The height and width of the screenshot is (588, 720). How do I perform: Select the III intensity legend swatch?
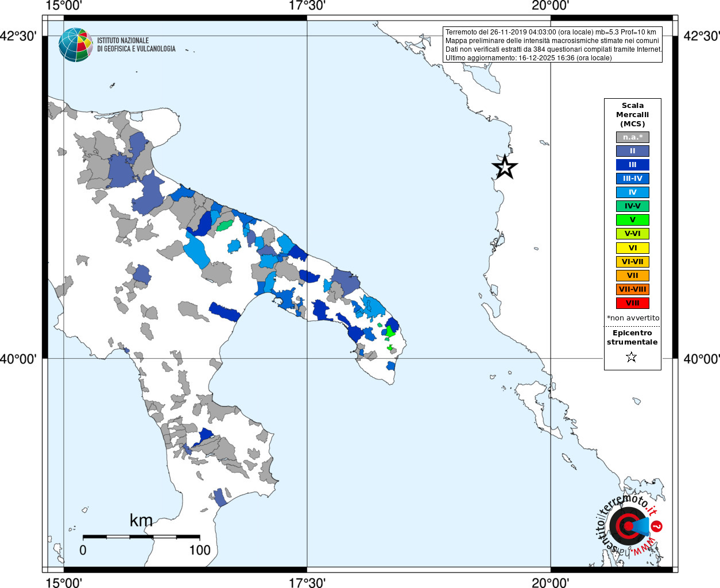[633, 165]
